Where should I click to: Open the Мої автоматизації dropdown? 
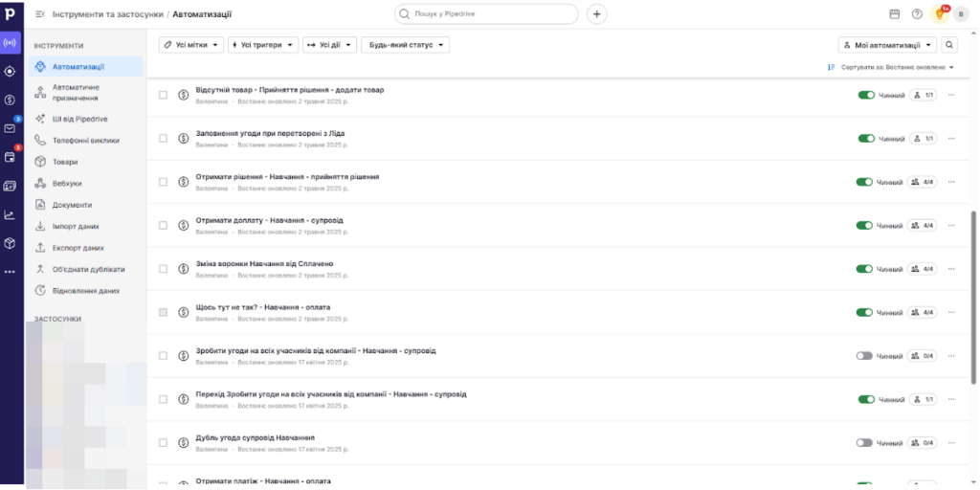click(887, 45)
